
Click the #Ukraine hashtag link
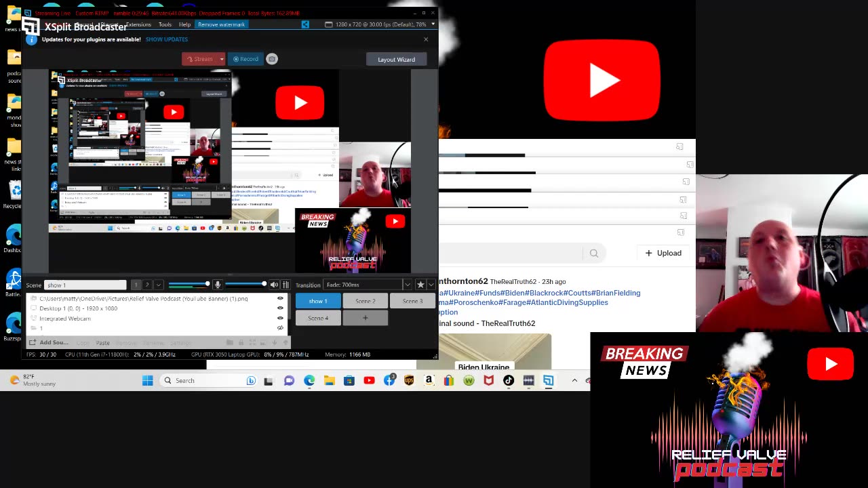(458, 293)
